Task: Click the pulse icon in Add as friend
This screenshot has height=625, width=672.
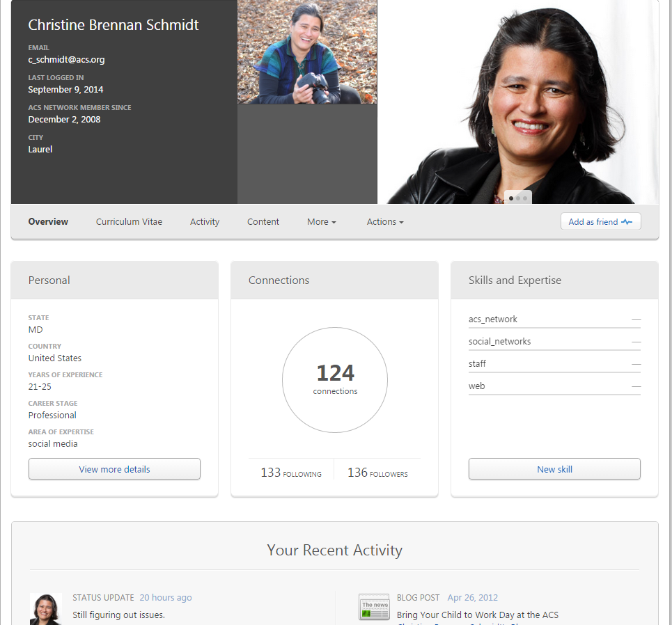Action: 627,222
